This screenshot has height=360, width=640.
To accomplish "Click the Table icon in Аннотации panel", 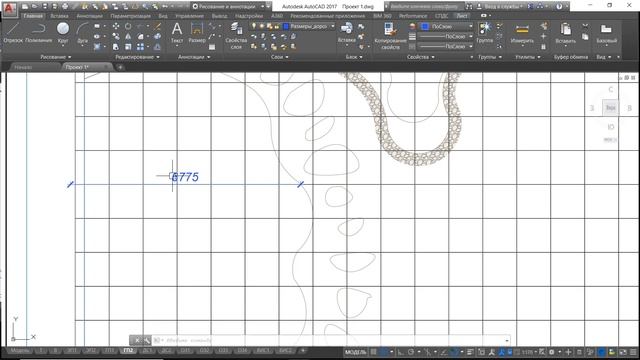I will coord(211,47).
